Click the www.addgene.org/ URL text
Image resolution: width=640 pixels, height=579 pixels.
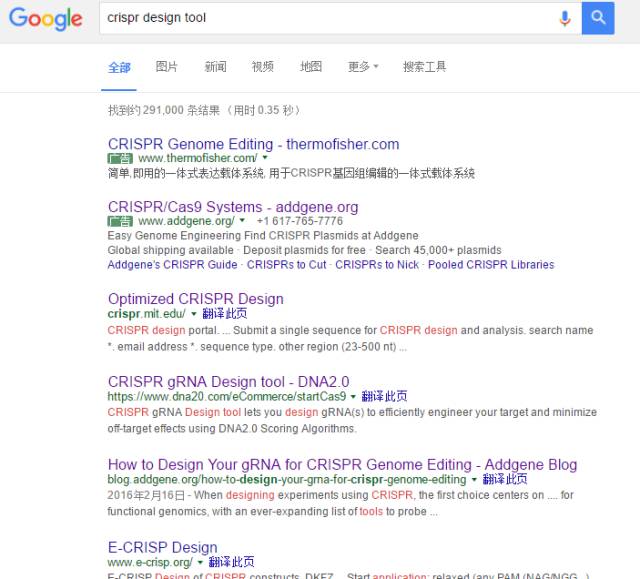[186, 221]
